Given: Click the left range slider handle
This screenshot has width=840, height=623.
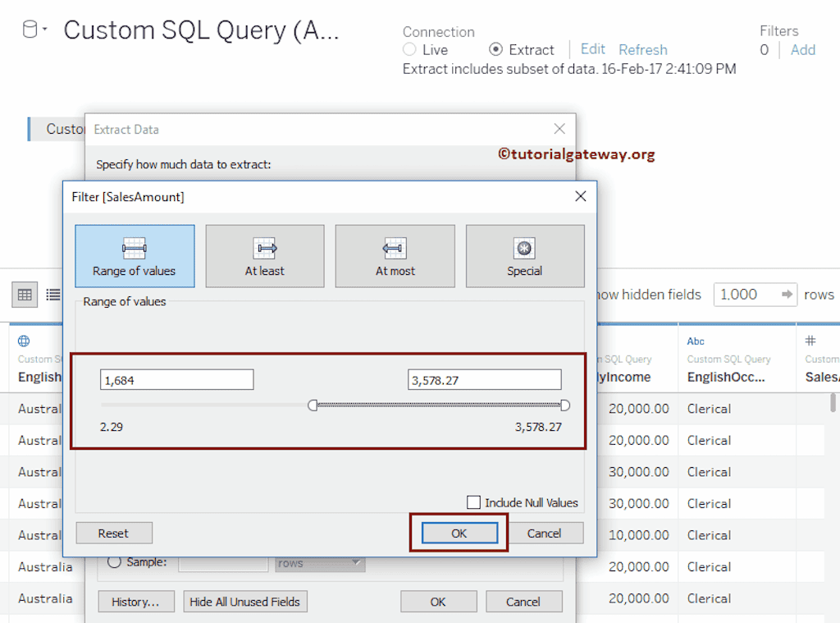Looking at the screenshot, I should [x=313, y=405].
